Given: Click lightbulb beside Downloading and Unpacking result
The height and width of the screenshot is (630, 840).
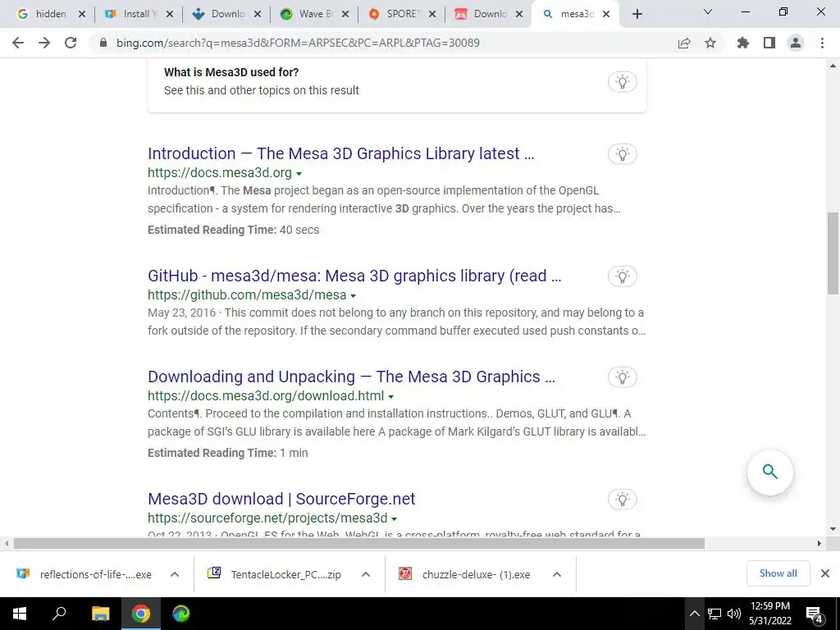Looking at the screenshot, I should [x=623, y=377].
